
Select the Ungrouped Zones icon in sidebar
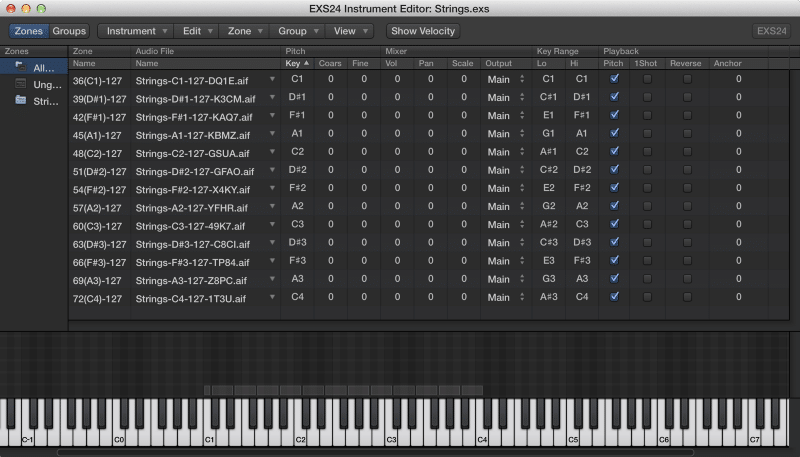click(20, 84)
